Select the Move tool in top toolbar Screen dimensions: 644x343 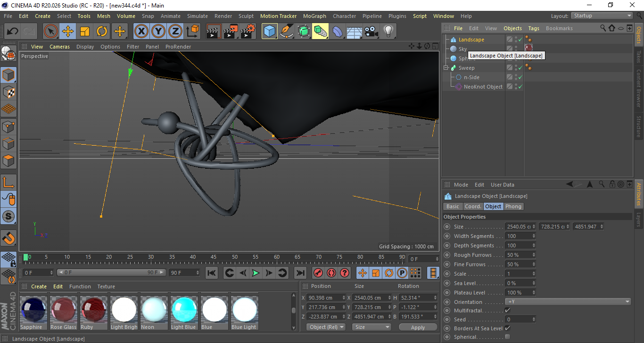(68, 32)
